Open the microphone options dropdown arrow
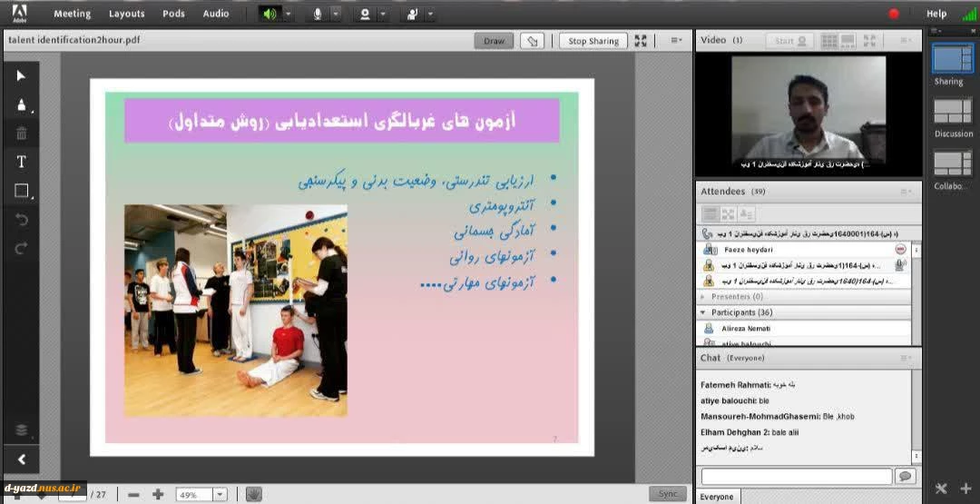 [x=336, y=14]
